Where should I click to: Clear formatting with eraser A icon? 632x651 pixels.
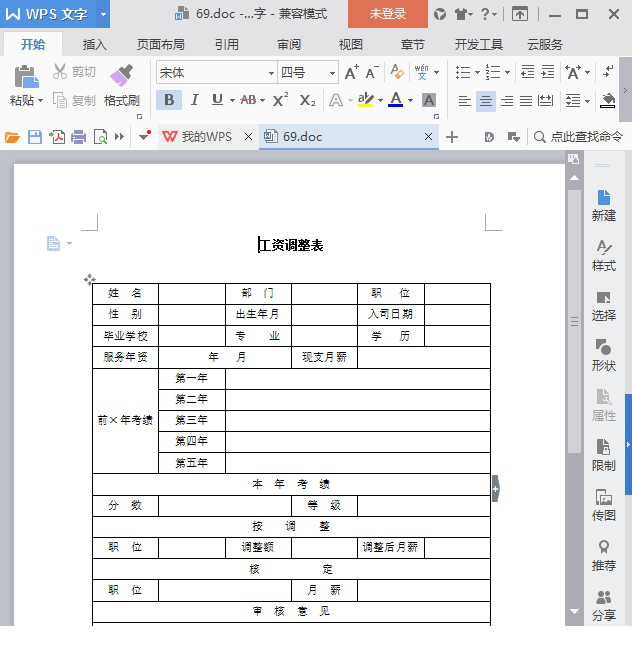pyautogui.click(x=397, y=72)
